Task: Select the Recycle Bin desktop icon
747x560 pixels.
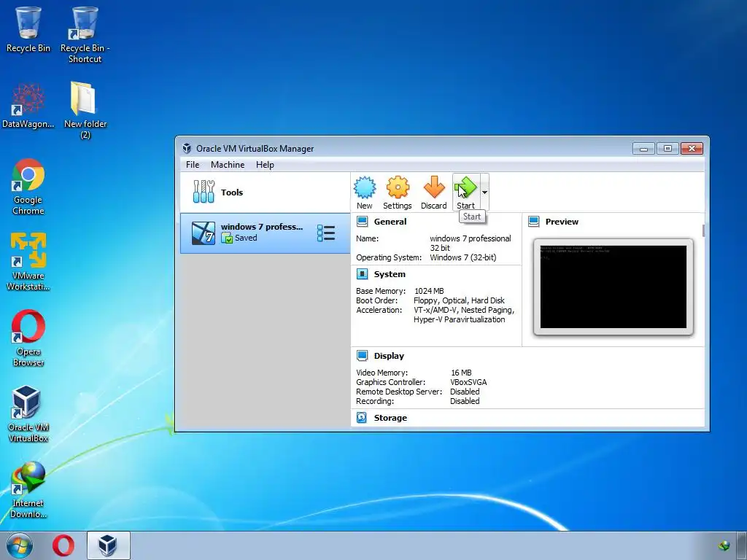Action: (28, 29)
